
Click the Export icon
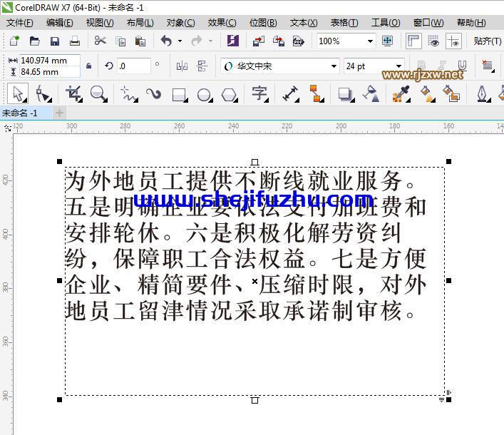278,41
